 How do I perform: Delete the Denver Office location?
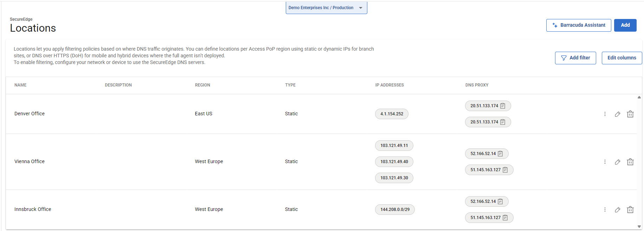point(630,114)
